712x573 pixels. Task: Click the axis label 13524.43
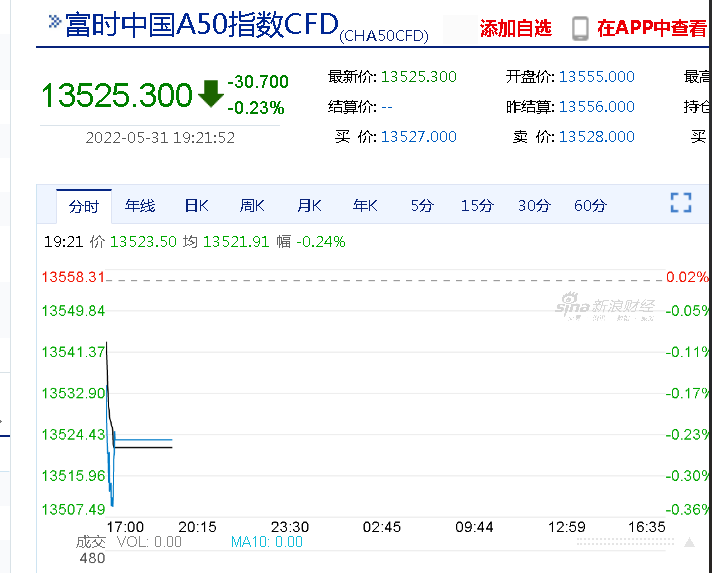click(x=73, y=435)
